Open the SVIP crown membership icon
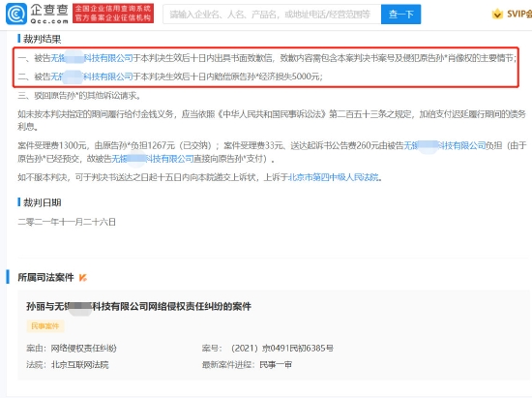This screenshot has height=398, width=532. 497,14
